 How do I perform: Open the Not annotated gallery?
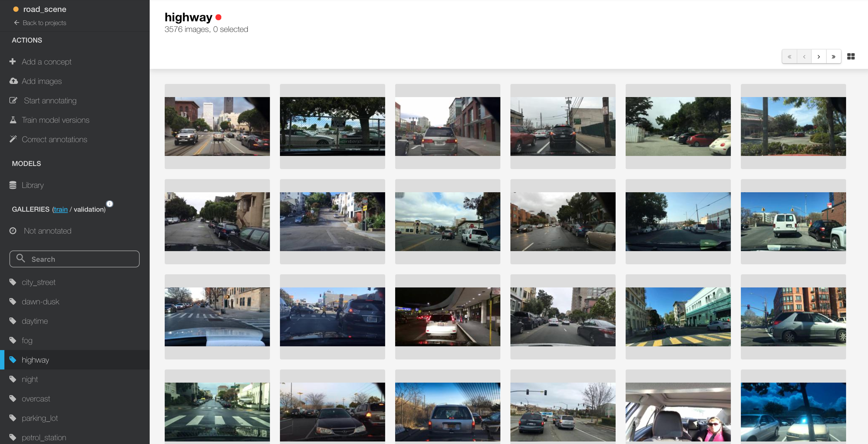(x=47, y=231)
